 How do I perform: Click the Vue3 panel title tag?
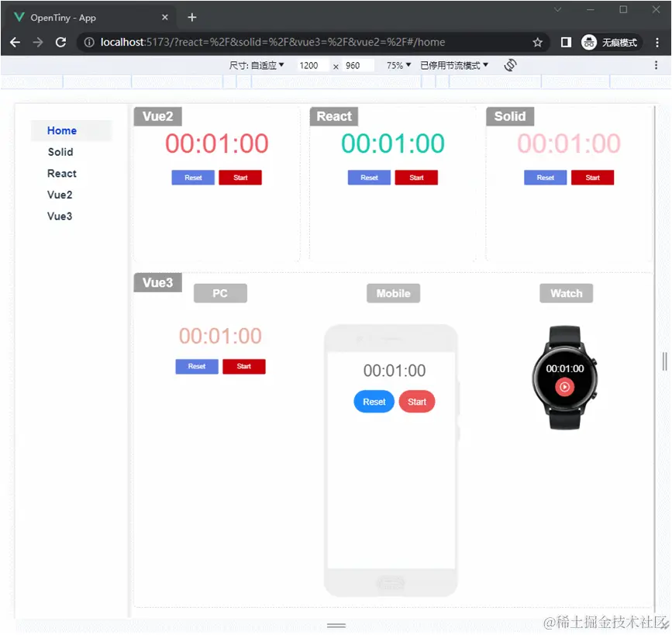(157, 282)
